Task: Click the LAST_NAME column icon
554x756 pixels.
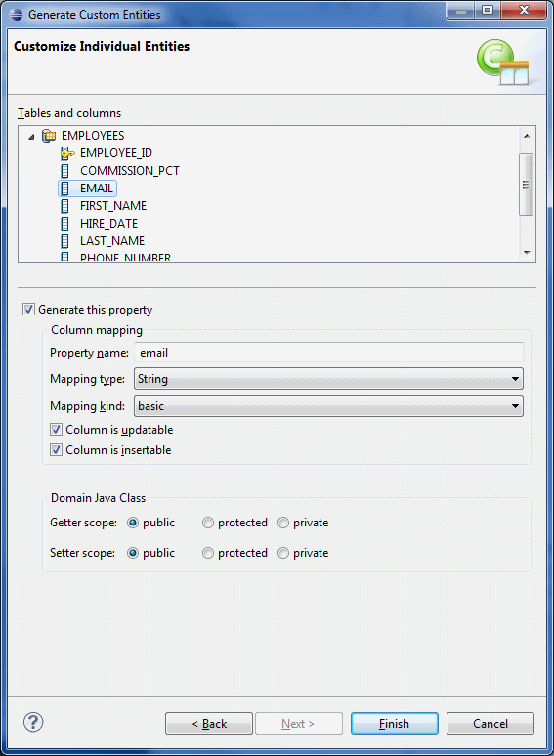Action: (65, 240)
